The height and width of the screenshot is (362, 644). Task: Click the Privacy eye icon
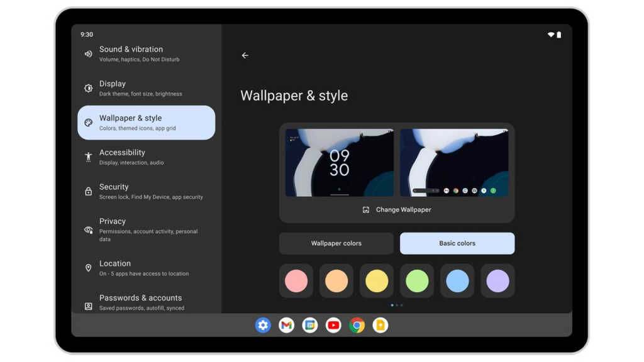coord(88,230)
